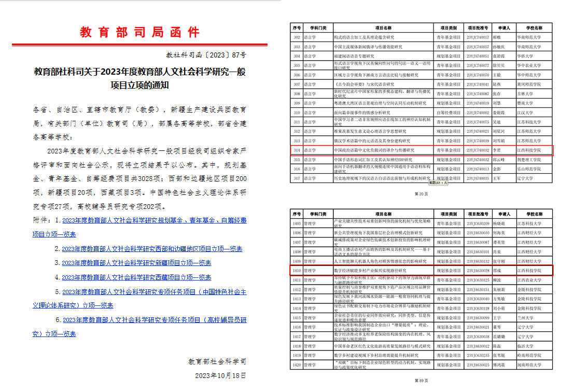Open attachment 2 link for 西部和边疆地区项目 list
The height and width of the screenshot is (392, 562).
click(152, 249)
